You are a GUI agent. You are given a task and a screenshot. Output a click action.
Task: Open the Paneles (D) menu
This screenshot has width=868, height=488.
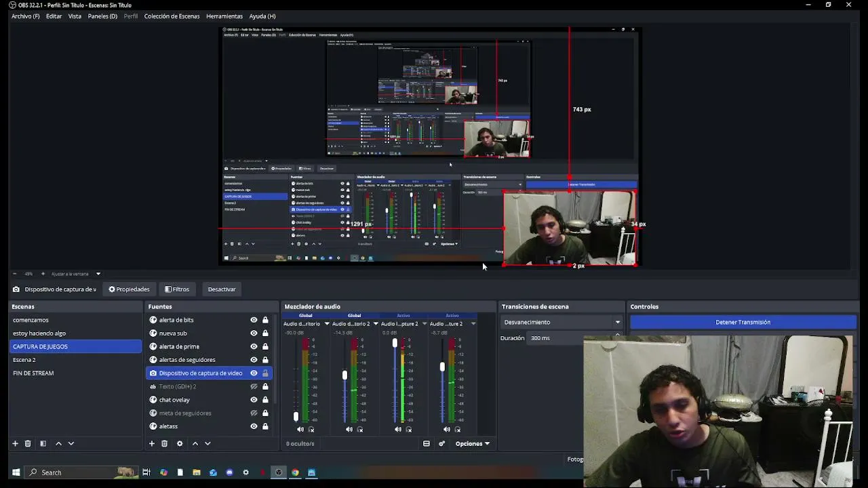point(102,16)
